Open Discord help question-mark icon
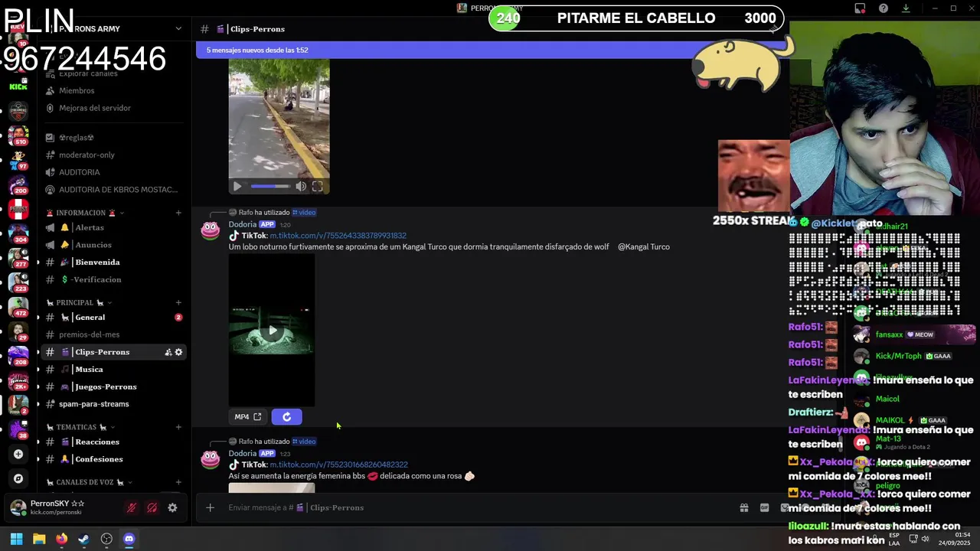This screenshot has height=551, width=980. (x=884, y=8)
